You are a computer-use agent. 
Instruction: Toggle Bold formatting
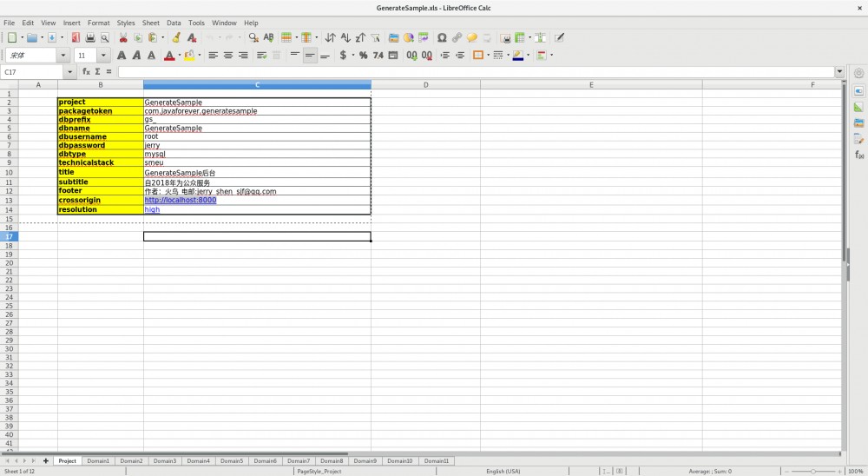[x=122, y=55]
